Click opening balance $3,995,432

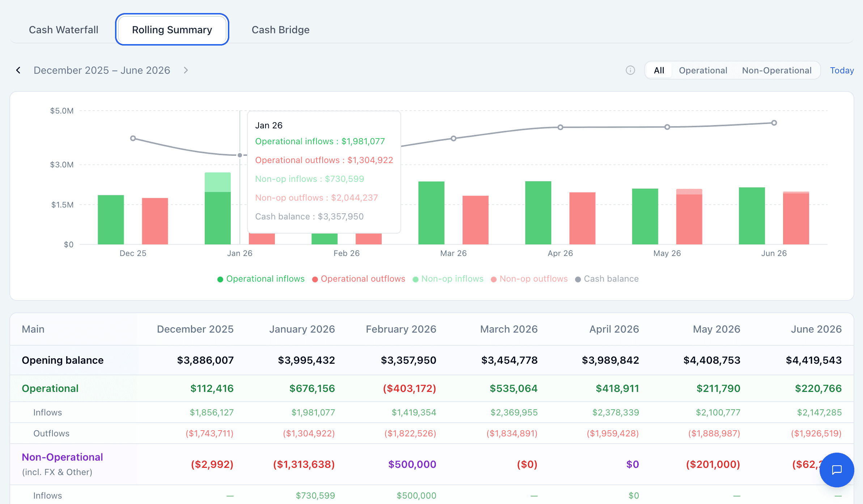[x=306, y=360]
